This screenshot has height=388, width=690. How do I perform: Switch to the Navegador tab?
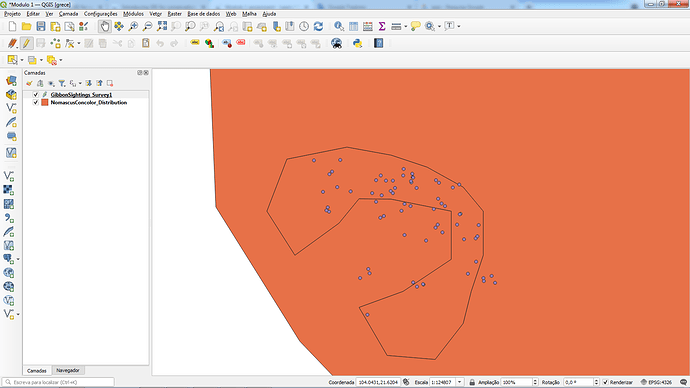[68, 370]
